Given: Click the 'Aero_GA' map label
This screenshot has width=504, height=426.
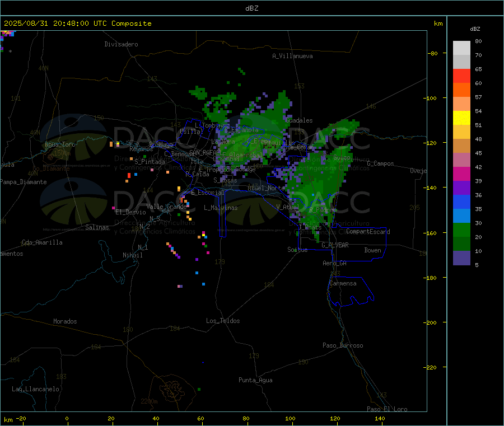Looking at the screenshot, I should pyautogui.click(x=334, y=263).
